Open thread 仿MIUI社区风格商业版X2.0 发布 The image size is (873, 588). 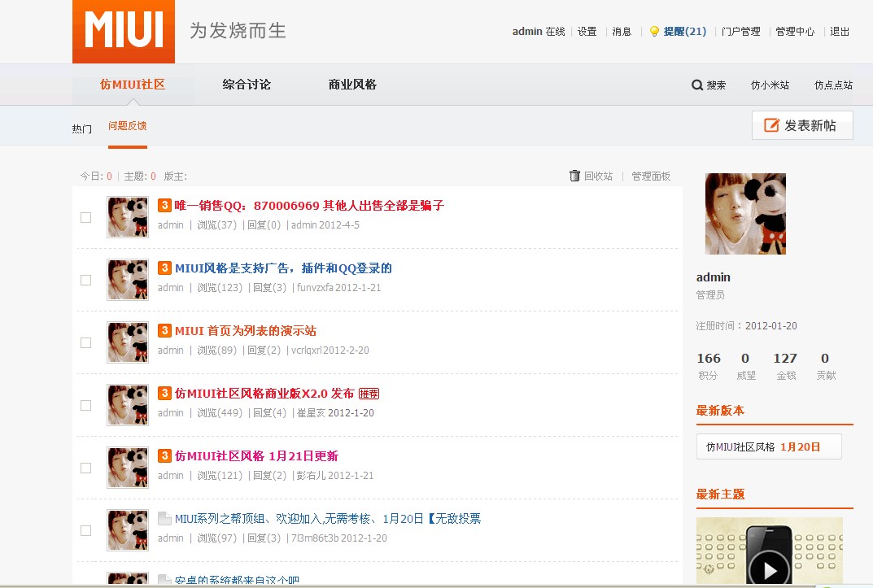[x=264, y=394]
